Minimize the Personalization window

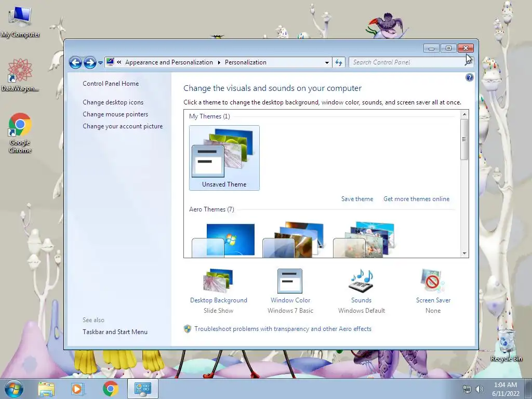tap(431, 48)
